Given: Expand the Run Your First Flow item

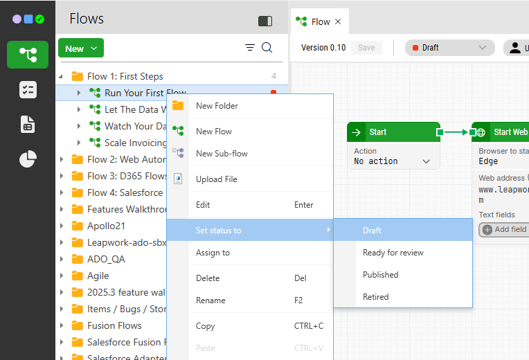Looking at the screenshot, I should (x=79, y=93).
